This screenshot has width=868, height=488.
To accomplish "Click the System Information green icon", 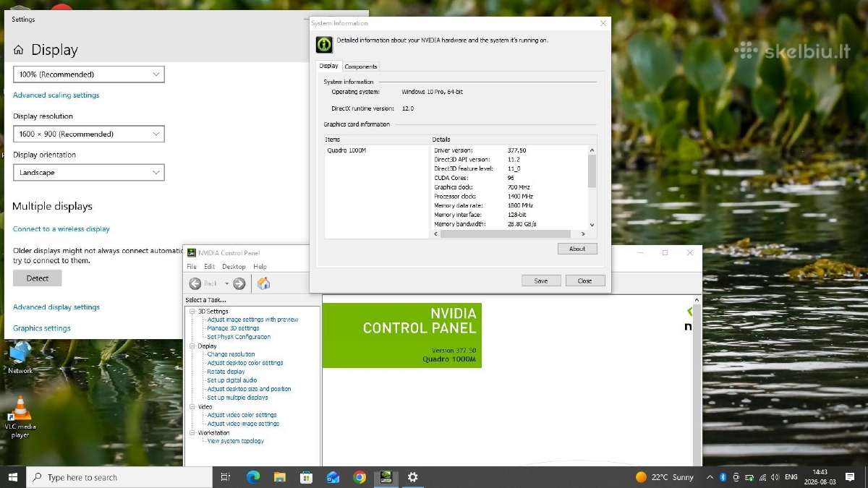I will click(x=325, y=44).
